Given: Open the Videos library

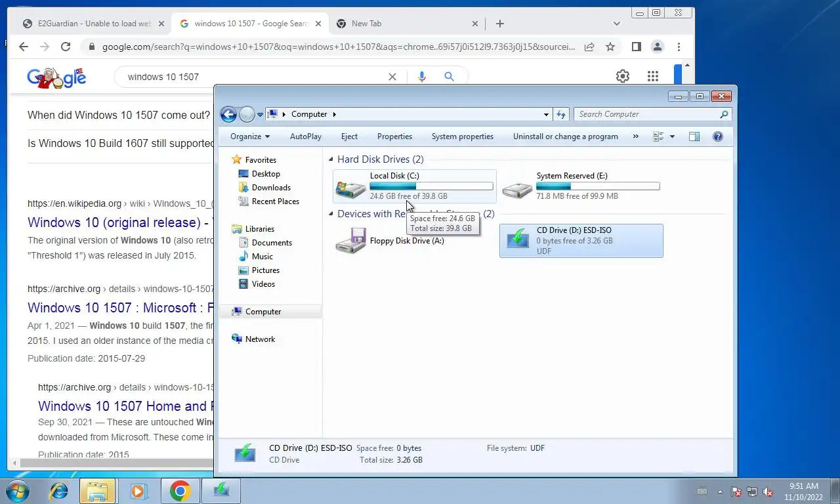Looking at the screenshot, I should click(263, 284).
